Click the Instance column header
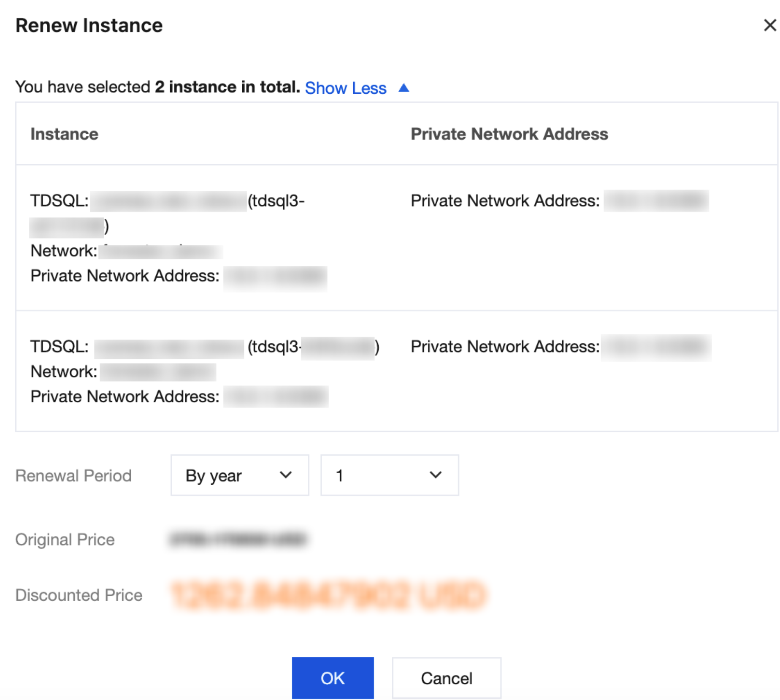The image size is (780, 700). (64, 134)
